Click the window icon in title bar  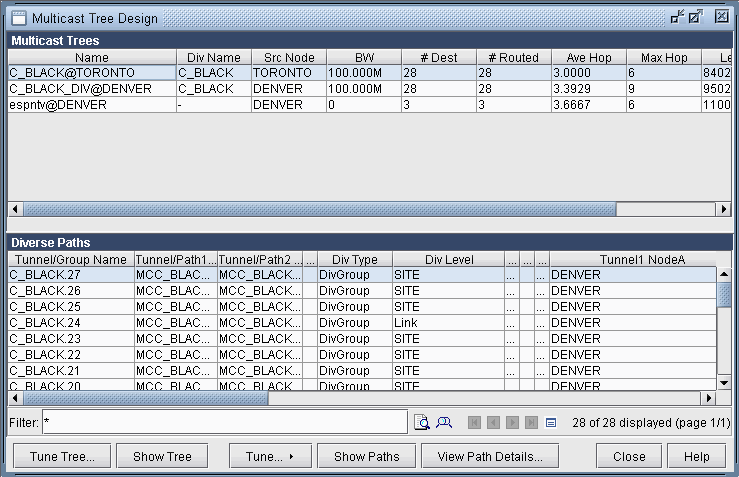[x=17, y=17]
